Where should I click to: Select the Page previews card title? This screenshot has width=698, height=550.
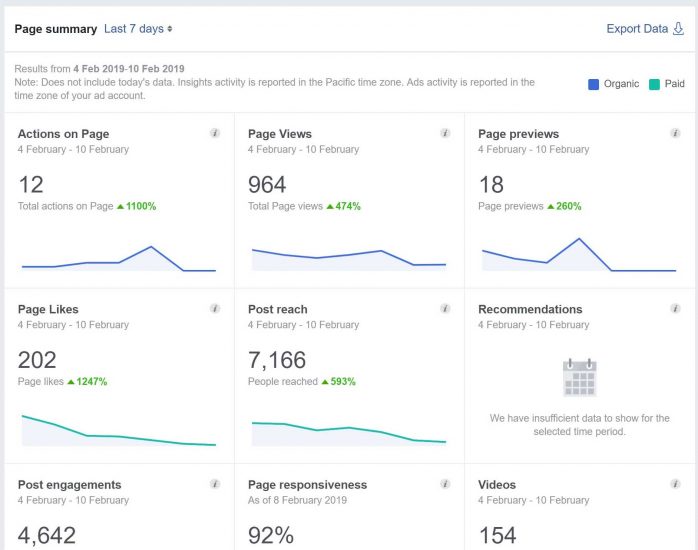click(x=518, y=134)
